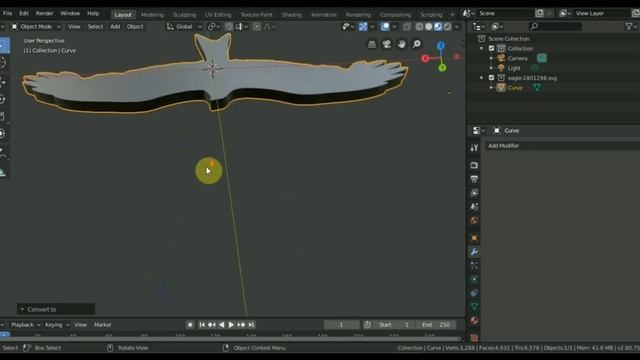Open the Object Constraints properties tab
The height and width of the screenshot is (360, 640).
click(x=474, y=293)
